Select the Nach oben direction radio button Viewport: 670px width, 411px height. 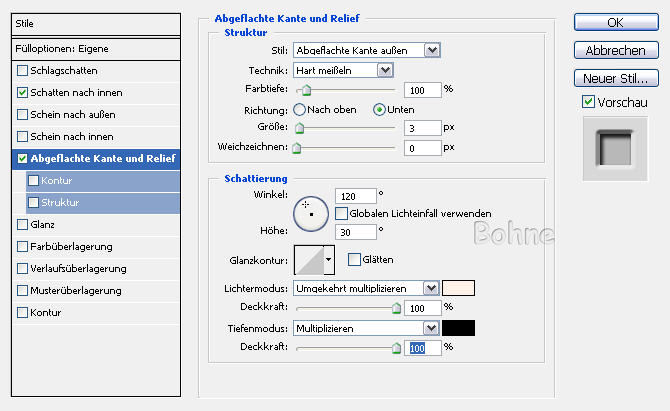[299, 108]
